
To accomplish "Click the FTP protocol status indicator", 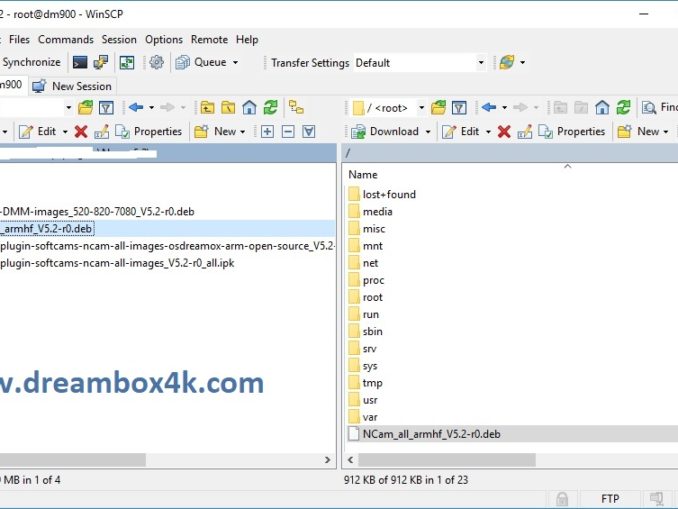I will tap(610, 499).
